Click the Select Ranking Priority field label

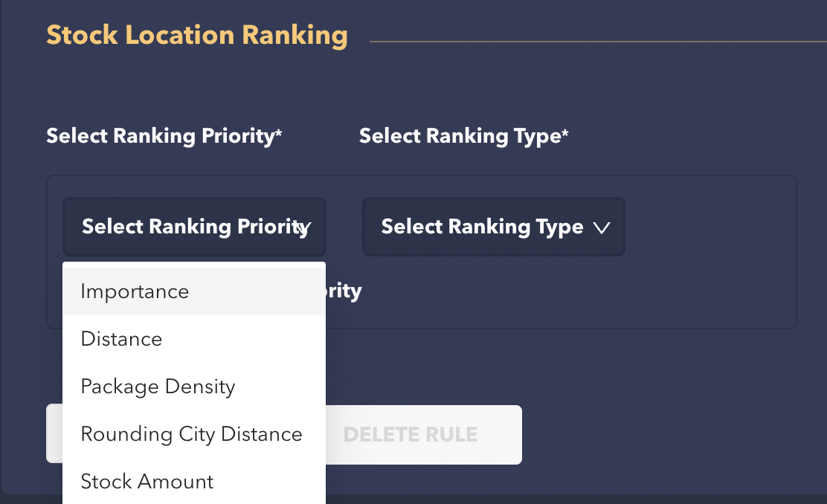point(160,136)
